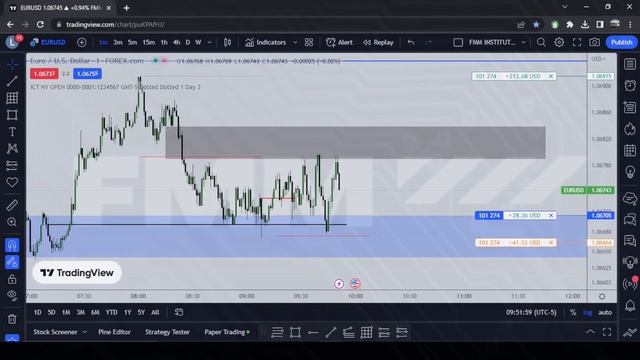640x360 pixels.
Task: Select the 1m timeframe
Action: coord(104,42)
